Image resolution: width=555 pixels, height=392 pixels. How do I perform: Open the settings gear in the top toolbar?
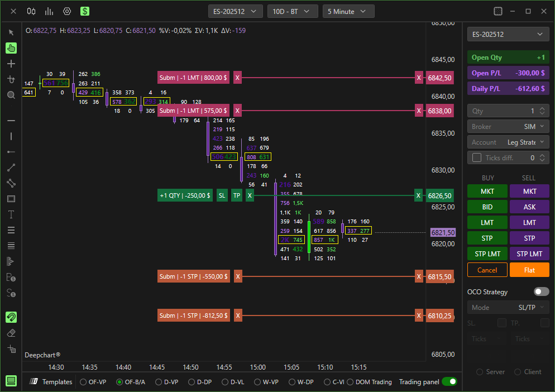[66, 11]
